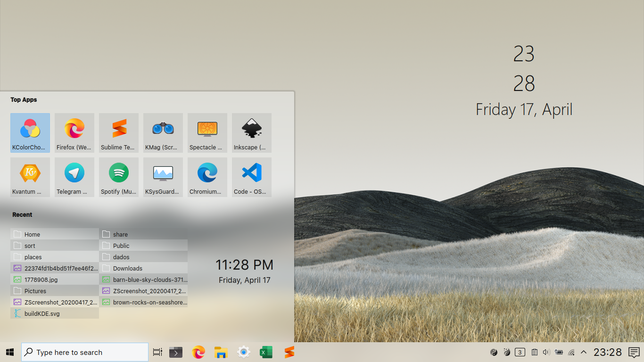Viewport: 644px width, 362px height.
Task: Launch KSysGuard system monitor
Action: coord(163,177)
